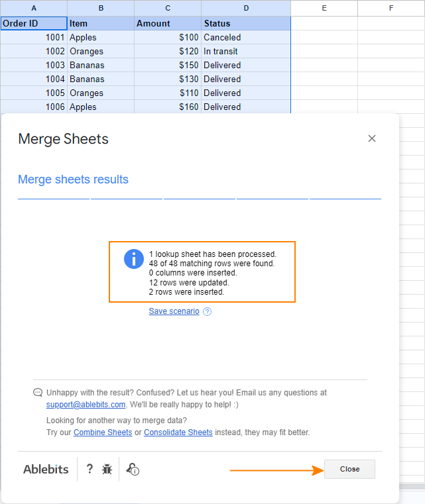Select the Bananas cell in order 1003
Viewport: 425px width, 504px height.
101,65
